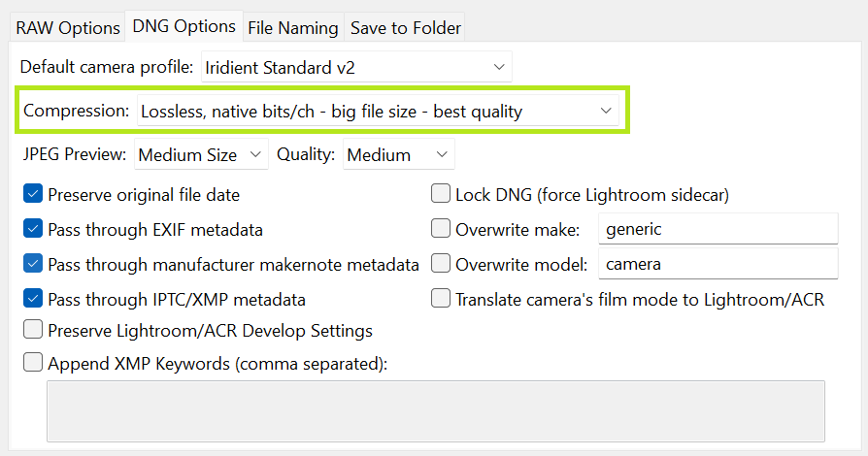Disable Pass through EXIF metadata

(33, 230)
